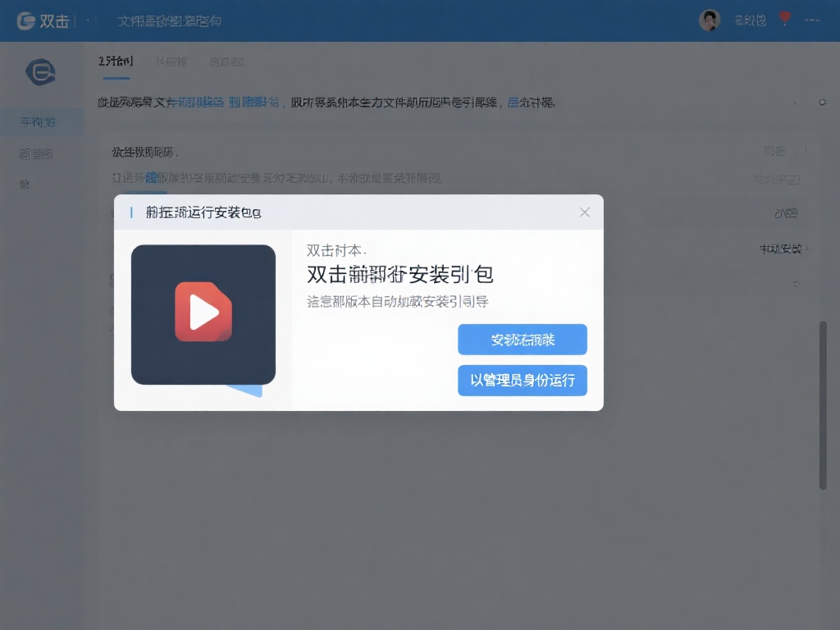Click the 以管理员身份运行 button
This screenshot has width=840, height=630.
click(x=523, y=381)
